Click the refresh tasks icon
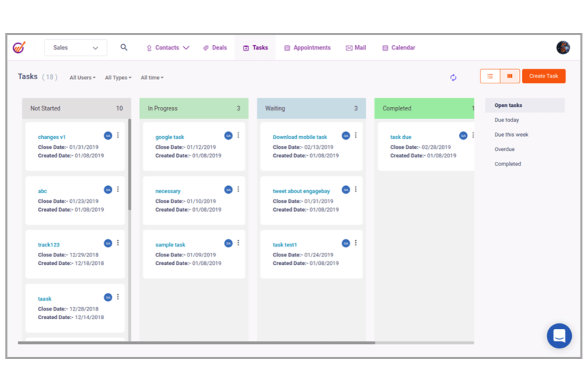Screen dimensions: 588x392 453,77
